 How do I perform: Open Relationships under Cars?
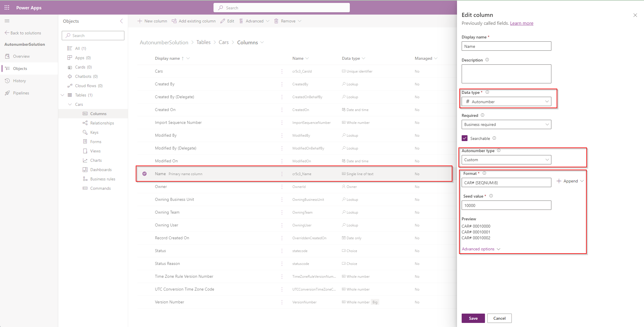pos(102,123)
